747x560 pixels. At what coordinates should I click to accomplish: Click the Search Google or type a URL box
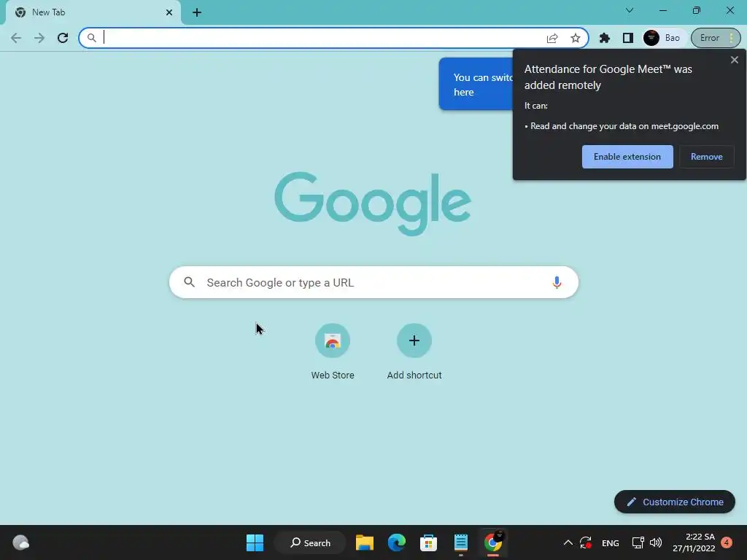click(x=374, y=282)
